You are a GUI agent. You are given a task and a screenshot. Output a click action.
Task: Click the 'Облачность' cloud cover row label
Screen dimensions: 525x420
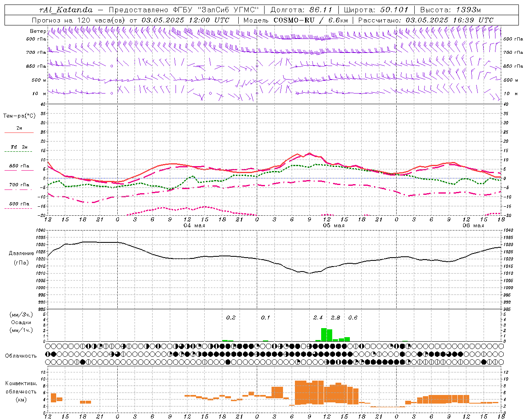coord(21,356)
